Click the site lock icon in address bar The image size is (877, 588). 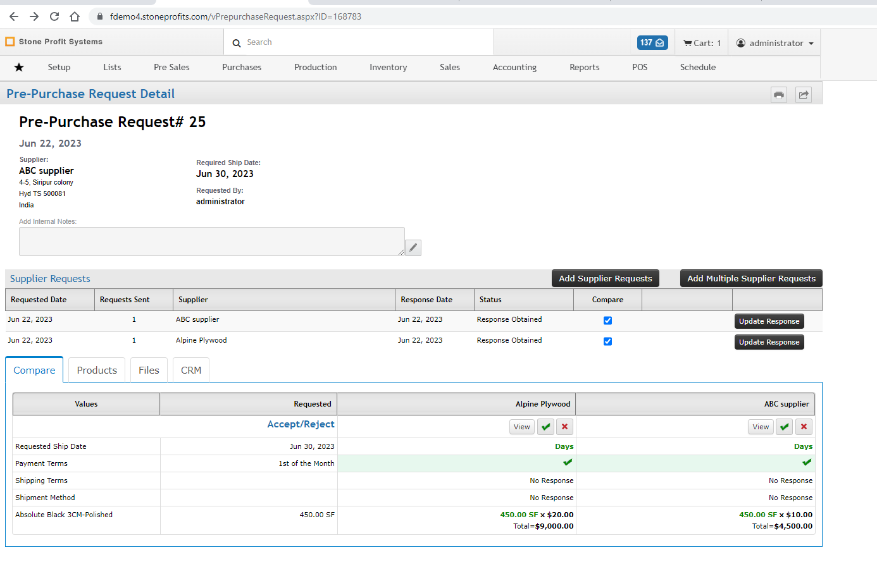[x=99, y=16]
